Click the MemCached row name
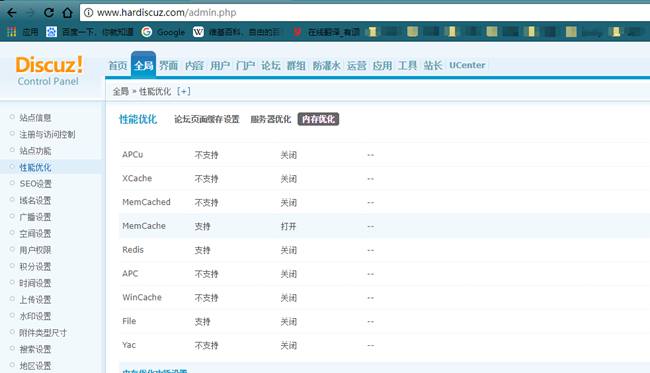 click(x=146, y=202)
